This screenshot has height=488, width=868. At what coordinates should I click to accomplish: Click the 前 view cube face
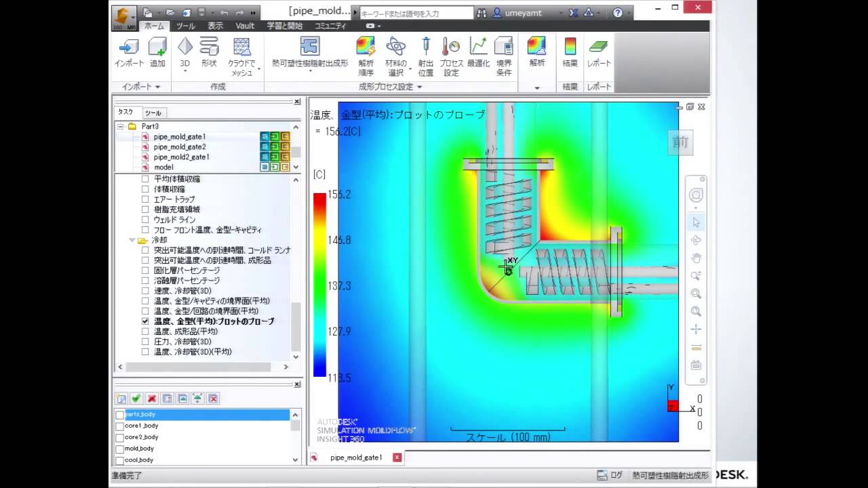pos(680,142)
